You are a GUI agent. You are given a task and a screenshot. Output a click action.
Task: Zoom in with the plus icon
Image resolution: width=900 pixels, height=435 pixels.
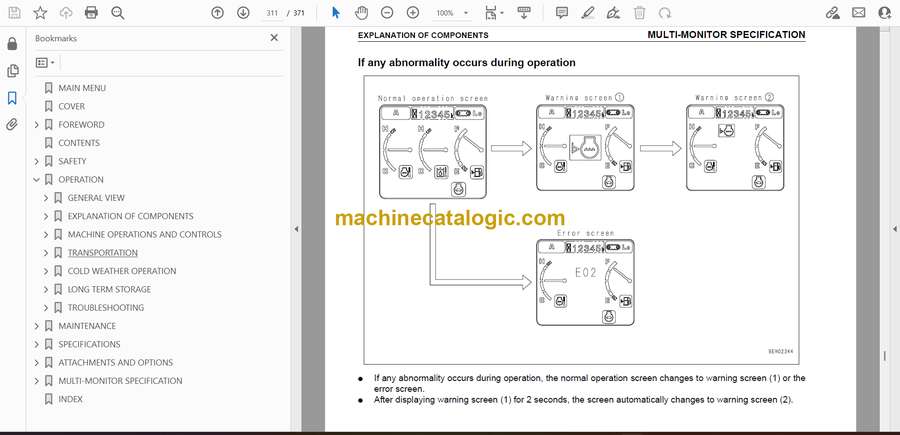point(413,13)
